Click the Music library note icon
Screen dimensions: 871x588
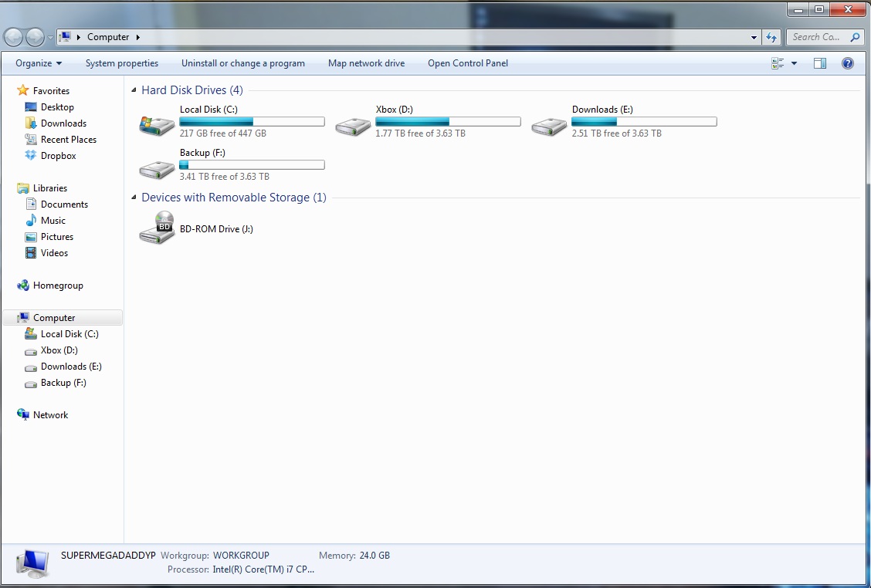click(x=31, y=221)
